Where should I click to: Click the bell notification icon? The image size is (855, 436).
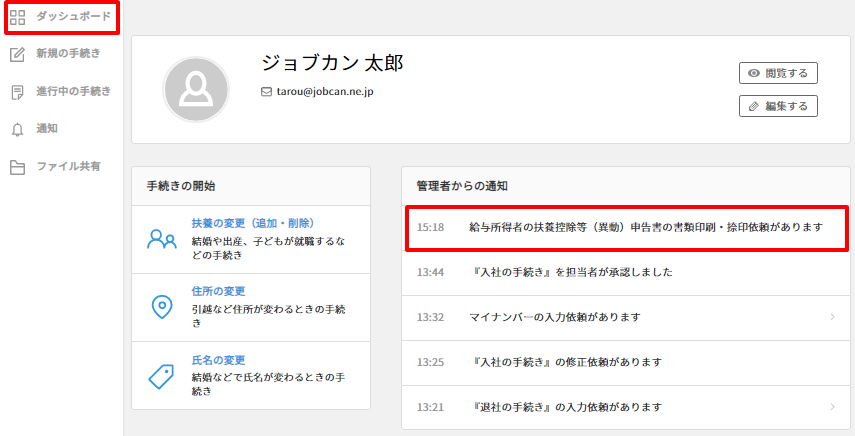click(17, 129)
